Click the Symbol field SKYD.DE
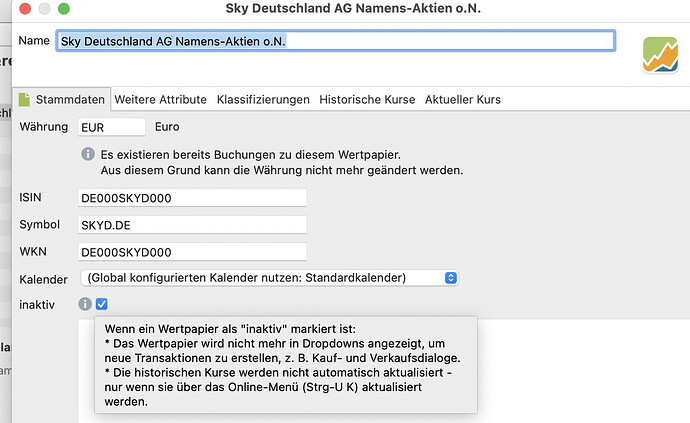 click(192, 225)
